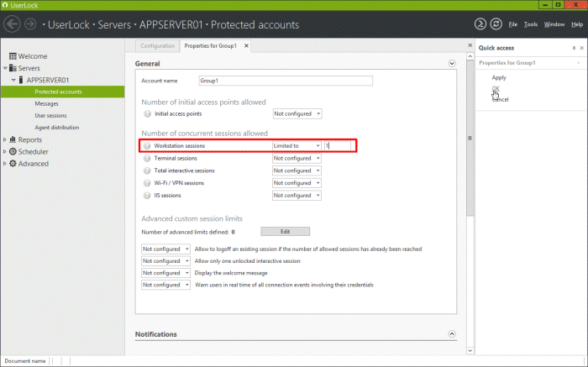Open IIS sessions dropdown
Image resolution: width=588 pixels, height=367 pixels.
tap(297, 196)
